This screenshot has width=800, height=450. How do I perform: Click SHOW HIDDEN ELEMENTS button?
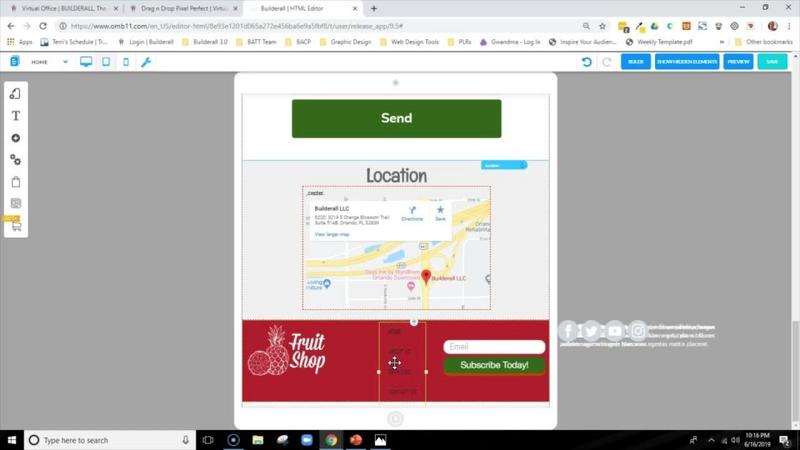[687, 62]
